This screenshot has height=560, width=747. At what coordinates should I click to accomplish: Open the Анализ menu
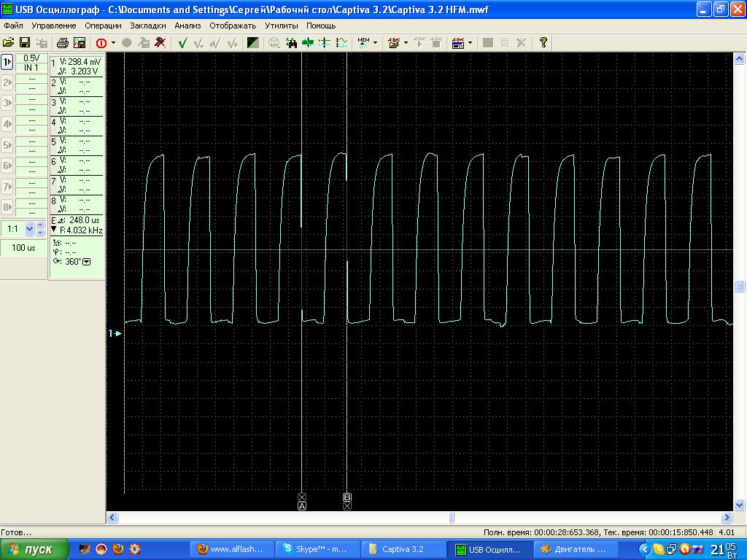(187, 26)
